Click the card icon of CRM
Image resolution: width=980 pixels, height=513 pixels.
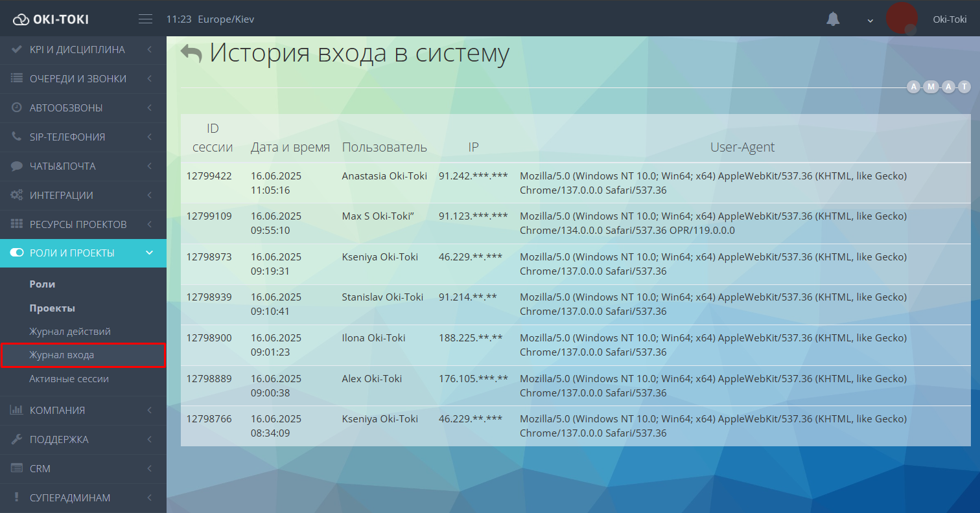pyautogui.click(x=17, y=468)
